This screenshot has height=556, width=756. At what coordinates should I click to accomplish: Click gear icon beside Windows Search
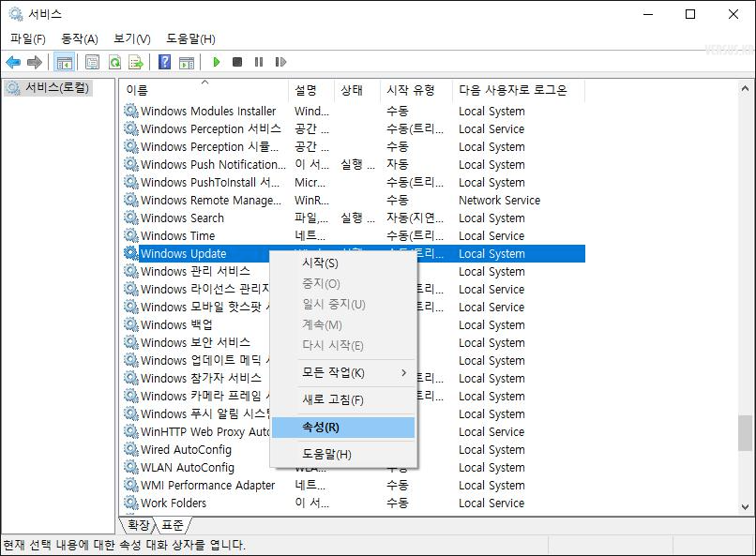point(131,218)
